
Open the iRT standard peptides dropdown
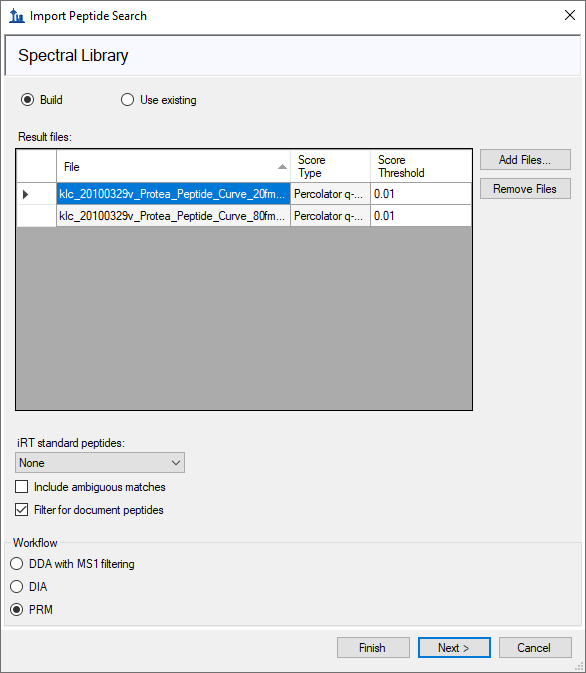click(x=100, y=463)
